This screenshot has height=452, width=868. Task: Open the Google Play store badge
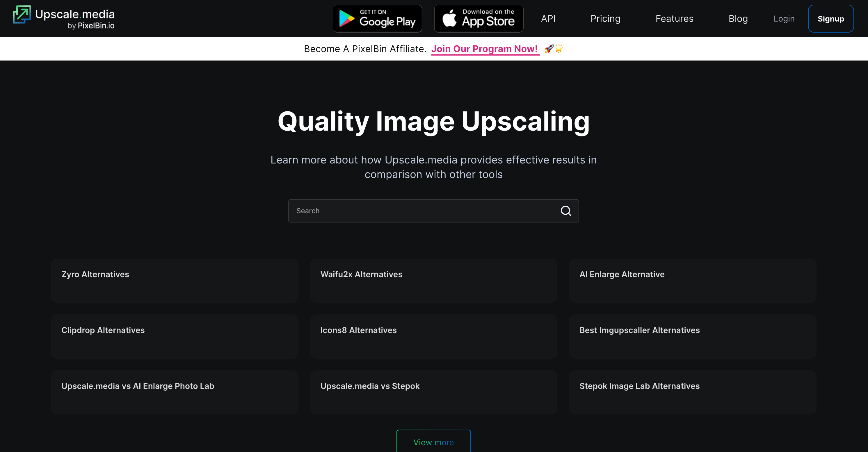[x=377, y=19]
